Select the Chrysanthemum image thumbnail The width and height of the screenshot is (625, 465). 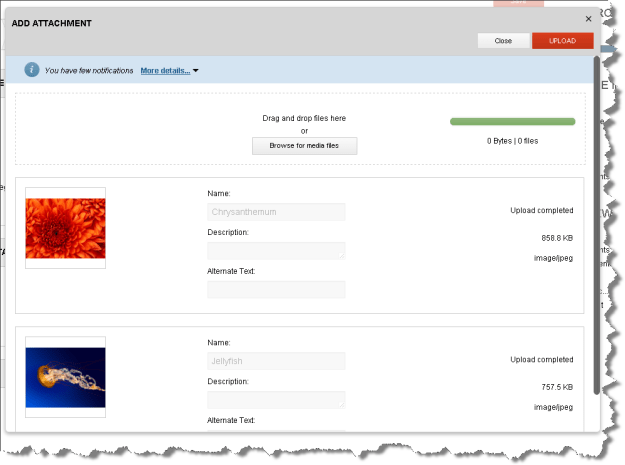pos(65,228)
